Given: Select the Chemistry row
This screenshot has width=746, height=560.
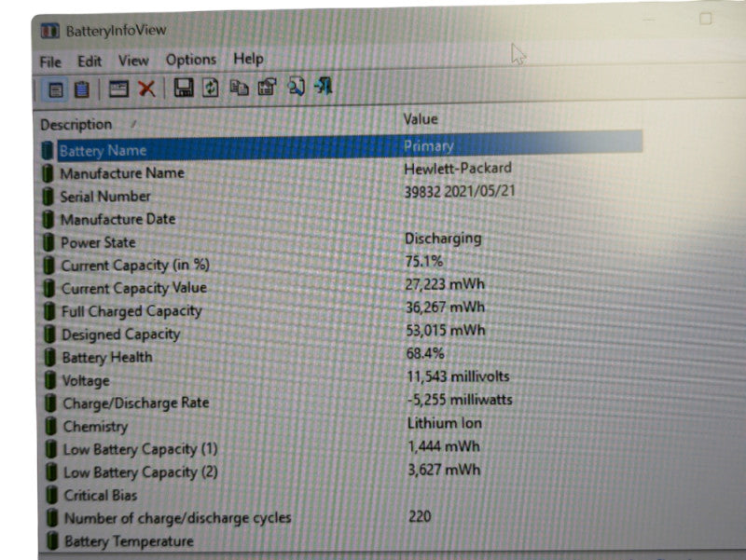Looking at the screenshot, I should (340, 426).
